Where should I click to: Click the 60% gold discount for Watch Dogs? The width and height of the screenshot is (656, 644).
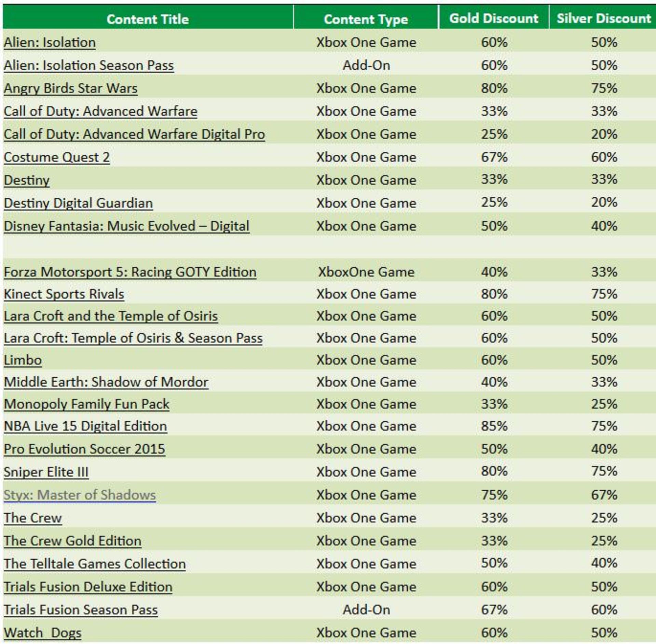[494, 633]
